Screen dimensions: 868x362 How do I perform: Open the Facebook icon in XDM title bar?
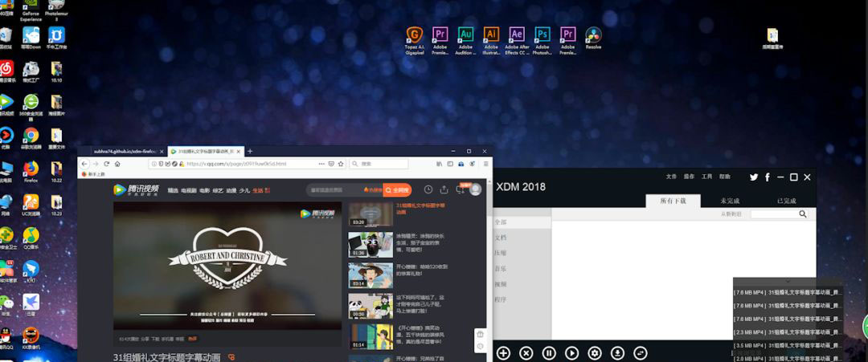(x=768, y=177)
